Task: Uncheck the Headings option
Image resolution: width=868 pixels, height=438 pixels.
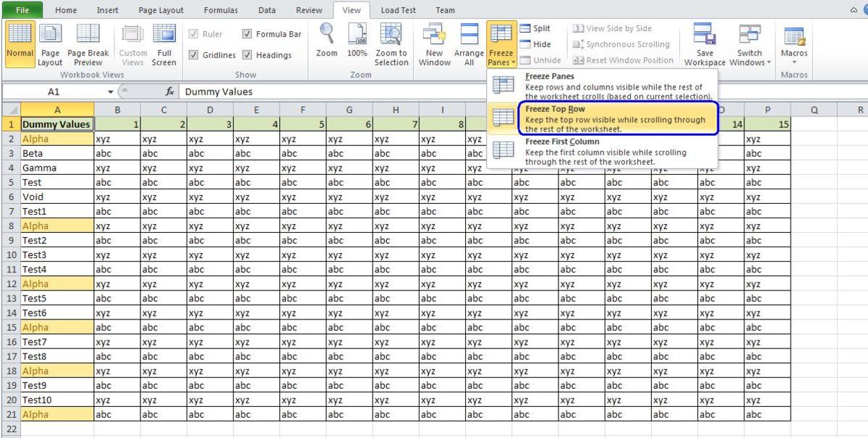Action: point(249,55)
